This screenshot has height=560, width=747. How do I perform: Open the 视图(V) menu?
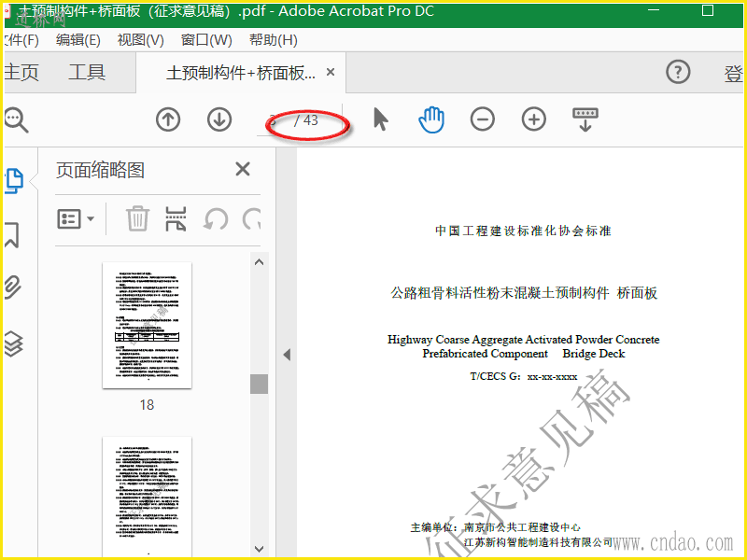pos(141,40)
